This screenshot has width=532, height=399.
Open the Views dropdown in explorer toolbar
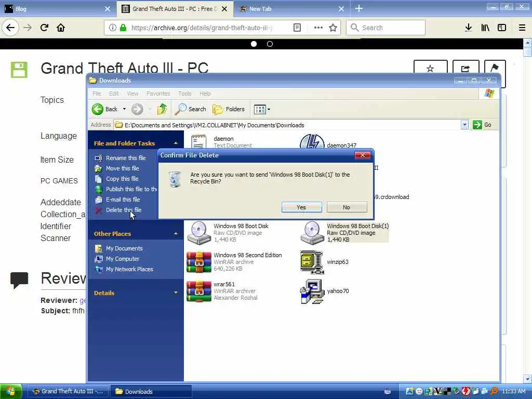pos(262,109)
